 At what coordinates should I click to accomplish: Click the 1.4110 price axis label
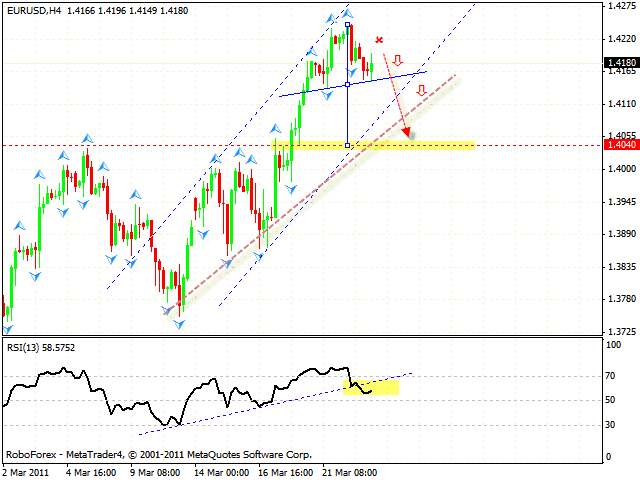click(x=622, y=104)
